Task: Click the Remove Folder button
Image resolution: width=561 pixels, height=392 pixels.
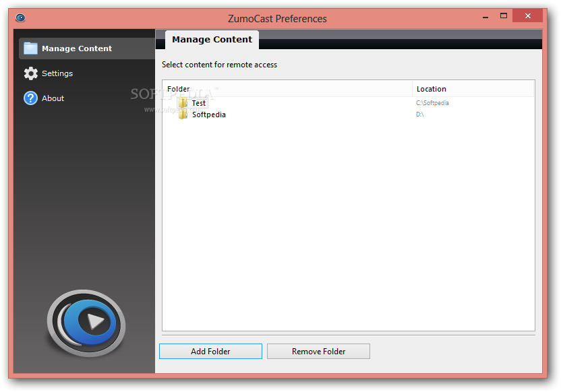Action: click(x=318, y=352)
